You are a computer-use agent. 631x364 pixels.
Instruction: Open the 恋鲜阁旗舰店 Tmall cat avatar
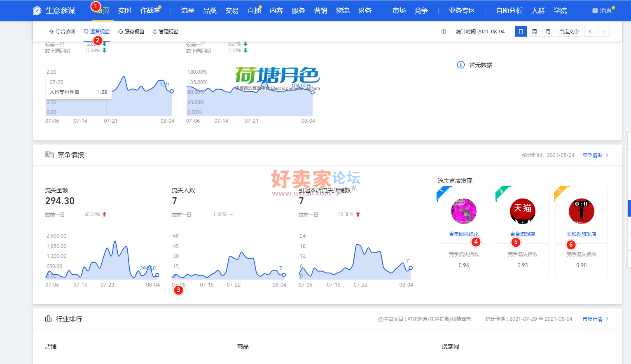(581, 211)
